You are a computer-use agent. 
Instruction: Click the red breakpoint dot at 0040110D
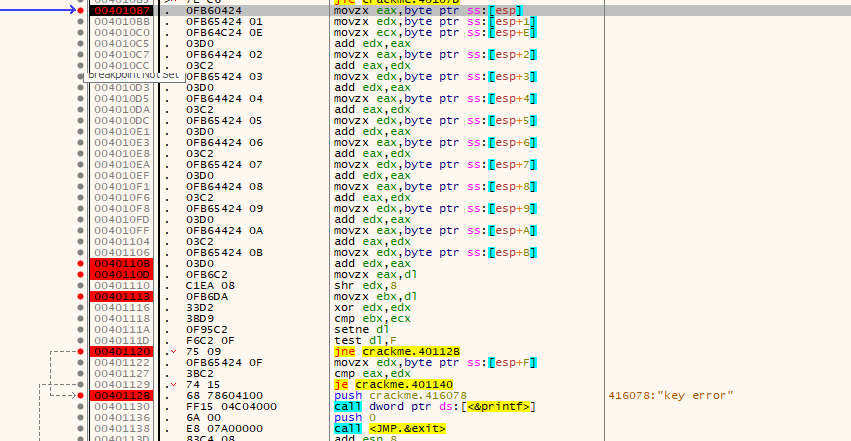[81, 274]
